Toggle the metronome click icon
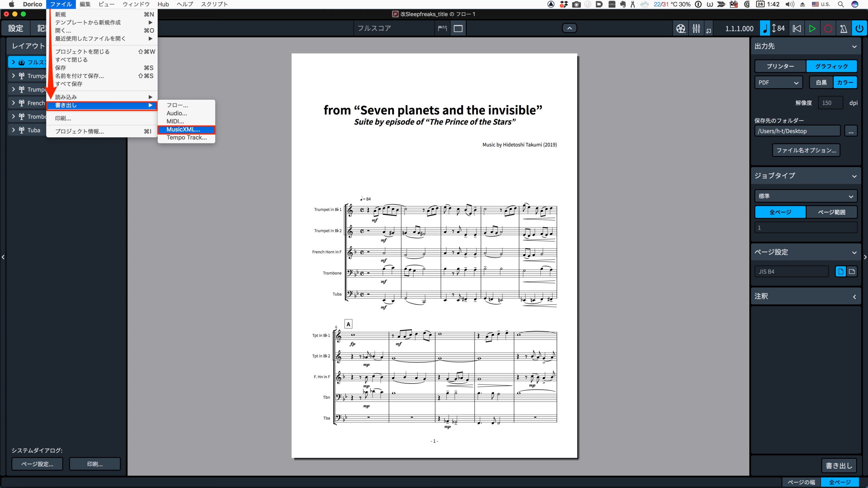Image resolution: width=868 pixels, height=488 pixels. 844,28
